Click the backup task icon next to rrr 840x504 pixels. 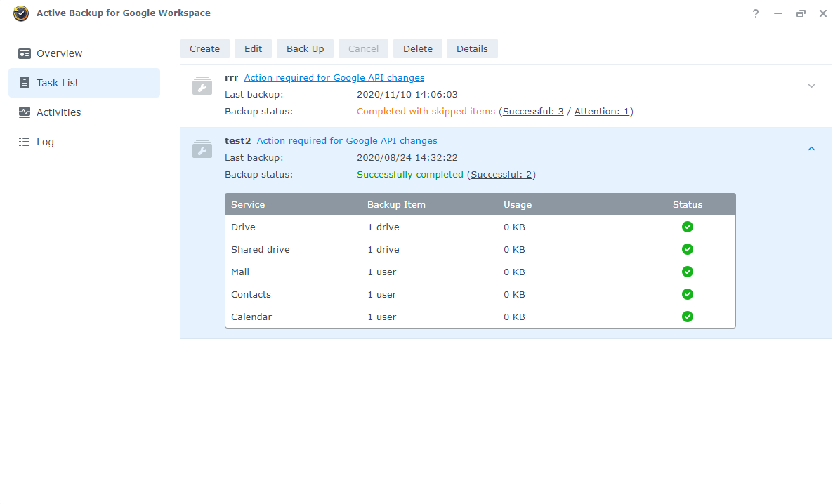(202, 86)
